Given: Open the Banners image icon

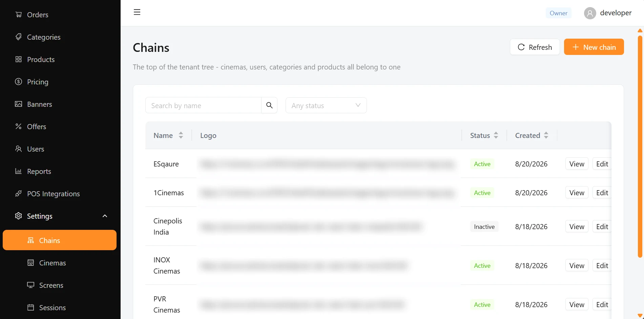Looking at the screenshot, I should (x=19, y=104).
